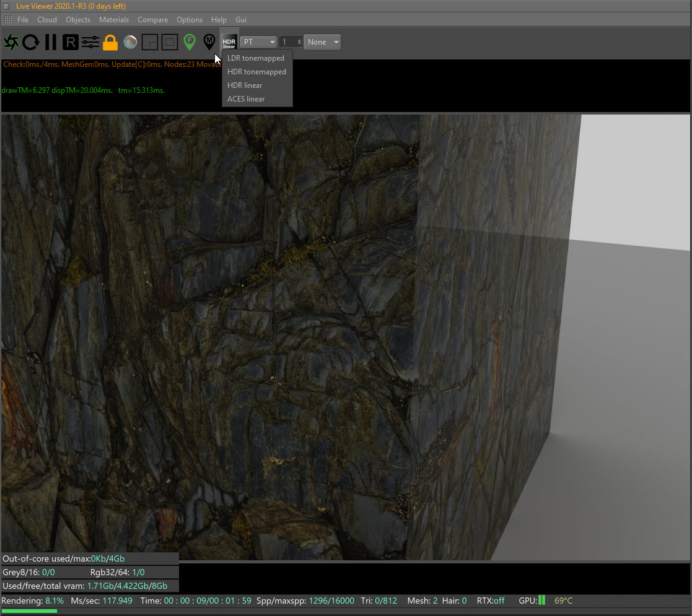Open render settings sliders icon
Image resolution: width=692 pixels, height=616 pixels.
[90, 42]
